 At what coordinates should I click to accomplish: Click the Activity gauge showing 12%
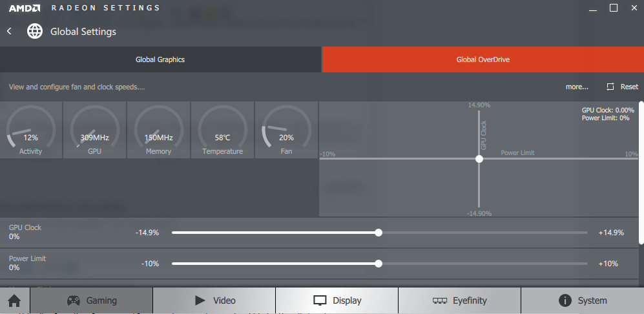pos(31,130)
